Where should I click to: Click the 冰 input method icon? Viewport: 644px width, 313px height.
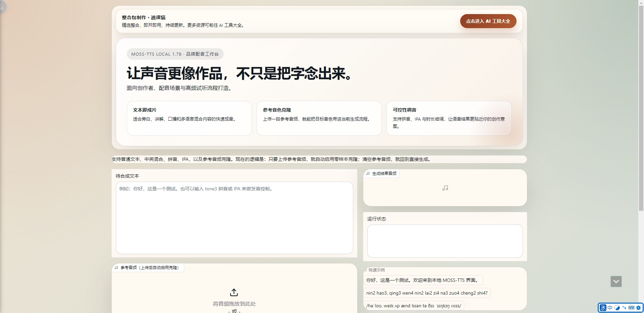tap(603, 308)
